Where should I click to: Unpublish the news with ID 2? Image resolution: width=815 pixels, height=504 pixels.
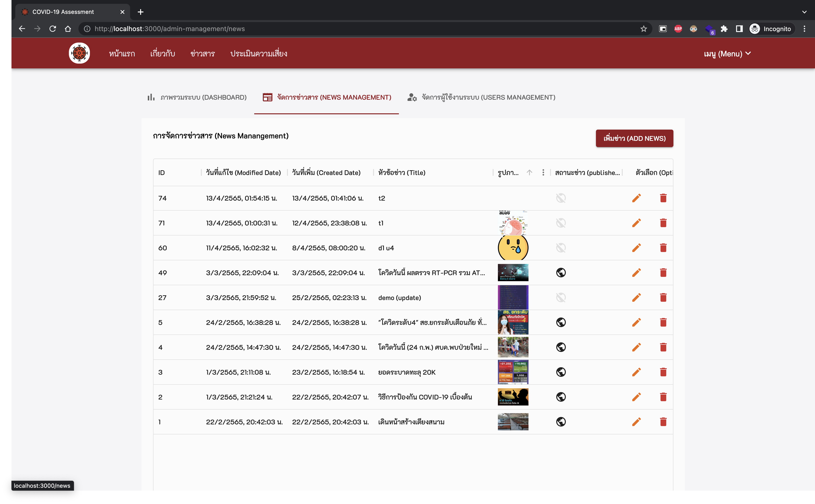(x=561, y=397)
